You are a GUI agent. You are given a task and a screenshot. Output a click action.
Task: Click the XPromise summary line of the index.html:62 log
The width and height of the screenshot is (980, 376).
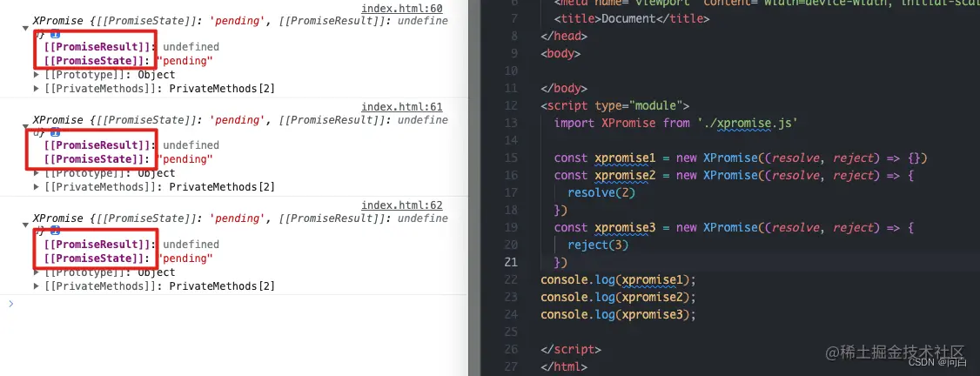pyautogui.click(x=240, y=218)
